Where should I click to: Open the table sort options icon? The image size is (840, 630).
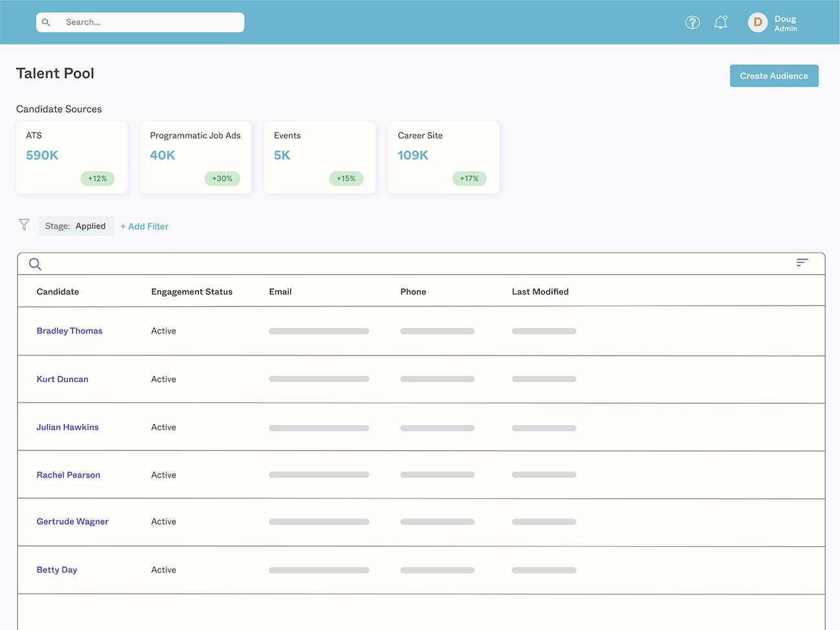coord(802,262)
